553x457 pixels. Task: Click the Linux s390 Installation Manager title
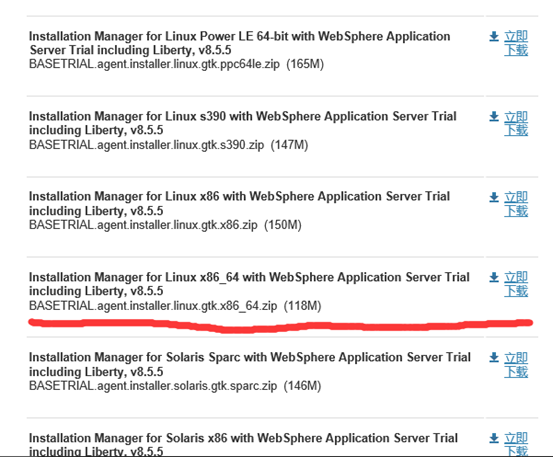[x=243, y=123]
